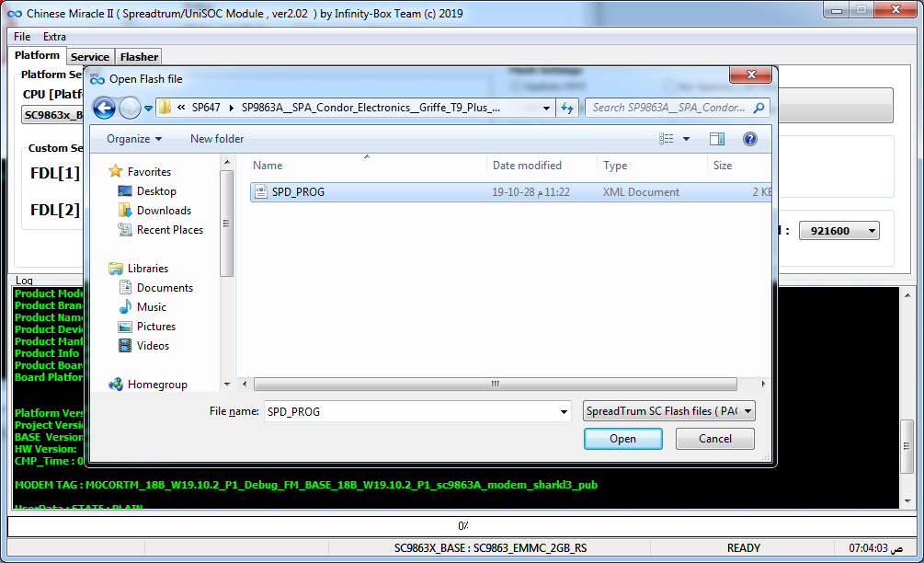Image resolution: width=924 pixels, height=563 pixels.
Task: Toggle the preview pane icon
Action: [x=717, y=139]
